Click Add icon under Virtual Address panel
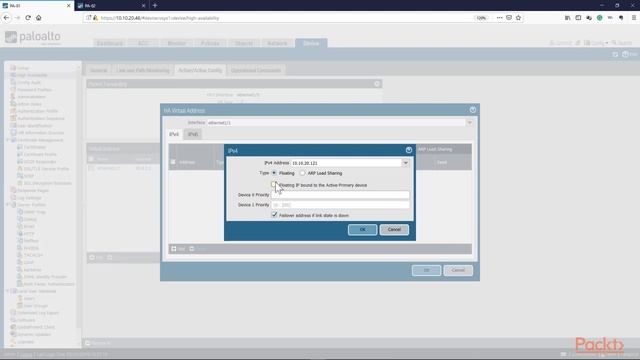640x360 pixels. [x=92, y=258]
